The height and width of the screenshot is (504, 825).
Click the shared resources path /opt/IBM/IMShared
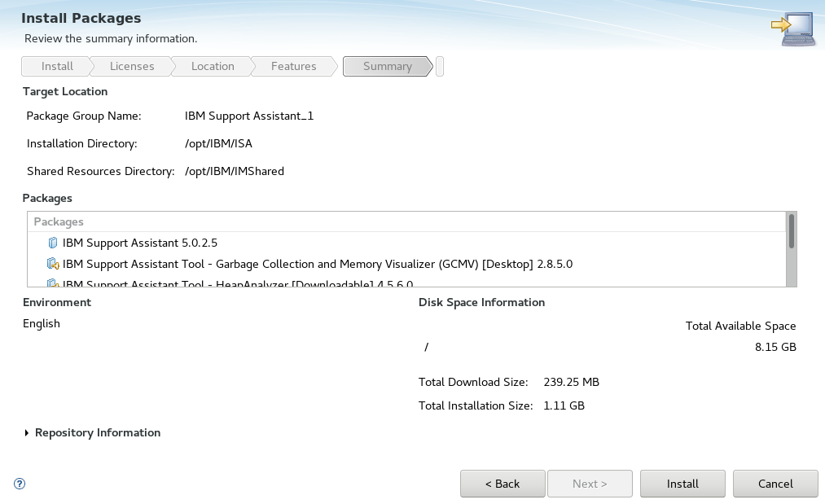pyautogui.click(x=234, y=172)
